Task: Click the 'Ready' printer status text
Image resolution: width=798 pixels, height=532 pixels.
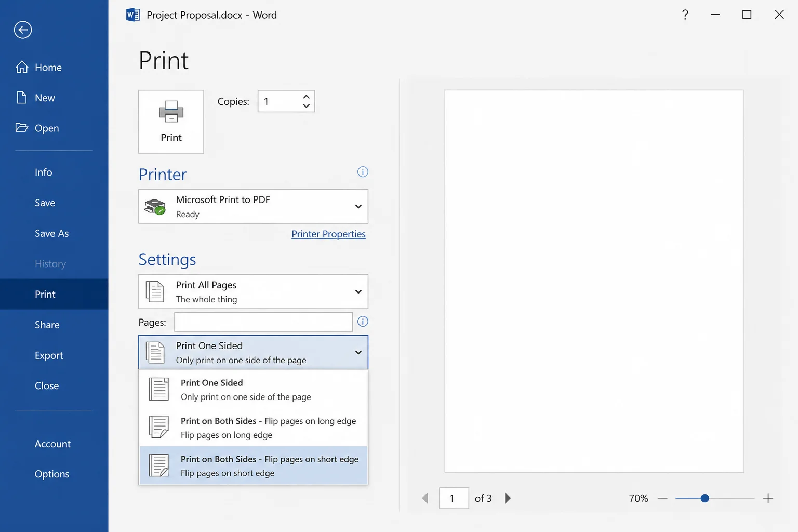Action: 188,214
